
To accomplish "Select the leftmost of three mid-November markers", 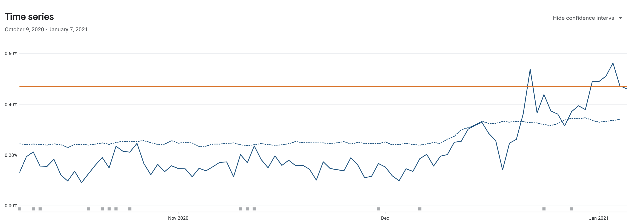I will coord(240,209).
